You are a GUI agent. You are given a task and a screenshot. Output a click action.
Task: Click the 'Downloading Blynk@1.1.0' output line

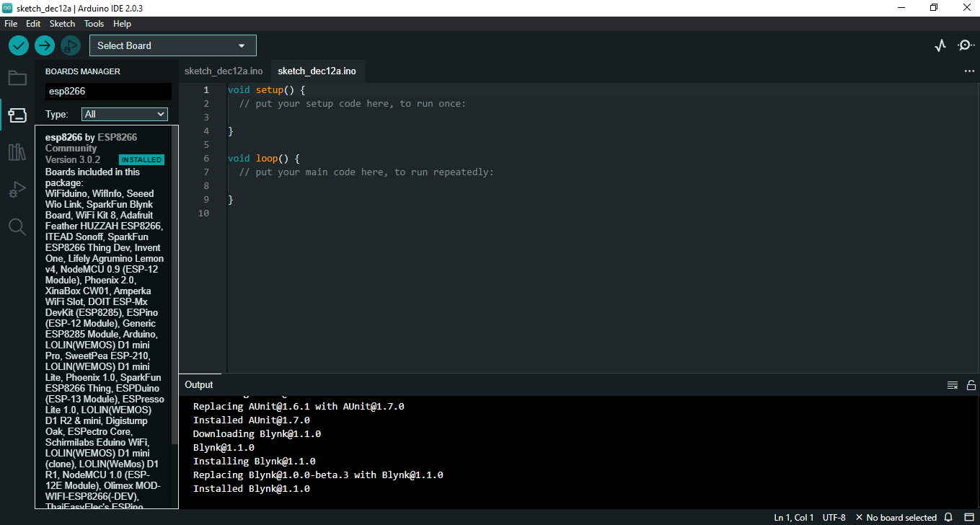pyautogui.click(x=257, y=433)
